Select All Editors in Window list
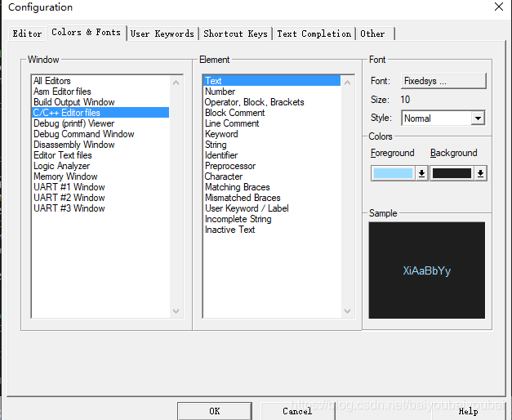This screenshot has width=512, height=420. click(100, 81)
